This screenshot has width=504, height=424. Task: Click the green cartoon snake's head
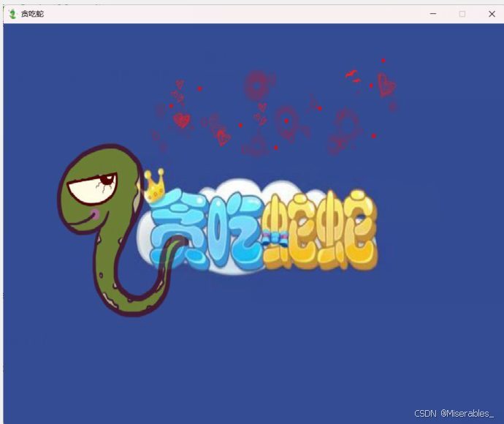[x=99, y=189]
